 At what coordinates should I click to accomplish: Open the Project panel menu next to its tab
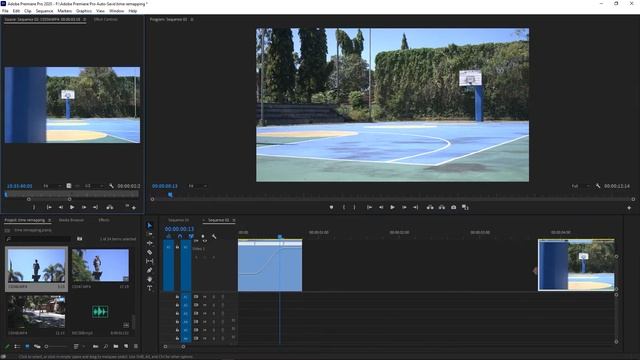click(x=49, y=220)
